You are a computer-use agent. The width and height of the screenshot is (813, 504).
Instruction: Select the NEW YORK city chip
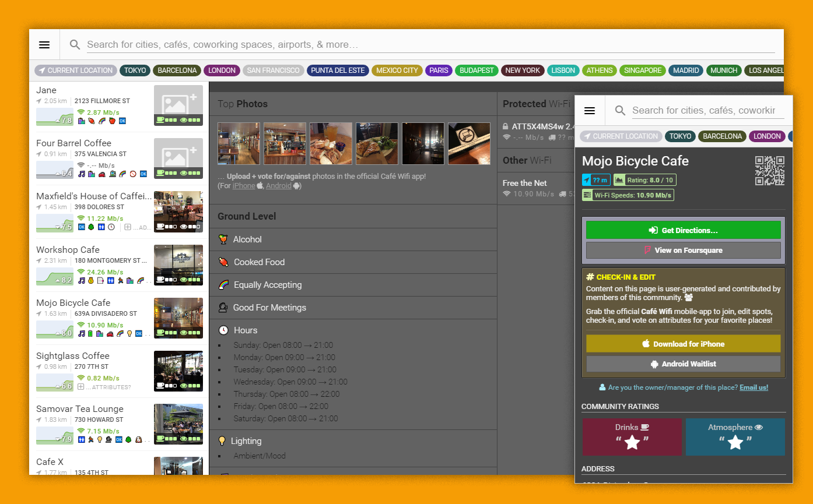(x=523, y=71)
